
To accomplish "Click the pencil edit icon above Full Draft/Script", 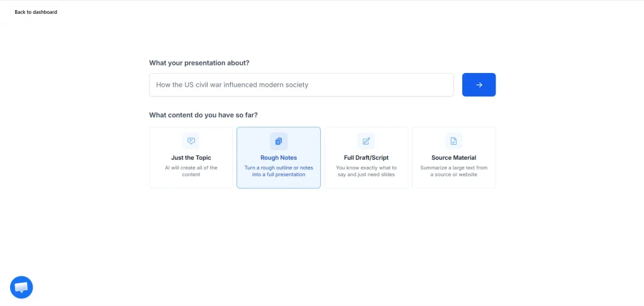I will pyautogui.click(x=366, y=141).
